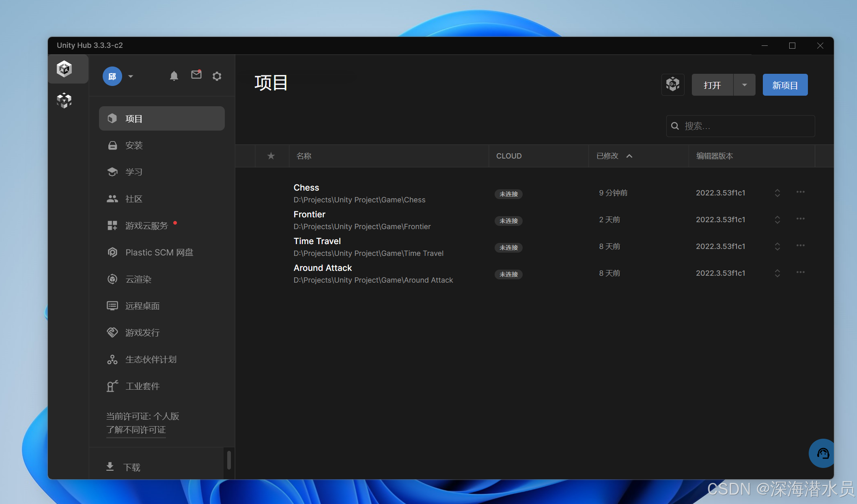
Task: Open the customer support headset icon
Action: point(822,453)
